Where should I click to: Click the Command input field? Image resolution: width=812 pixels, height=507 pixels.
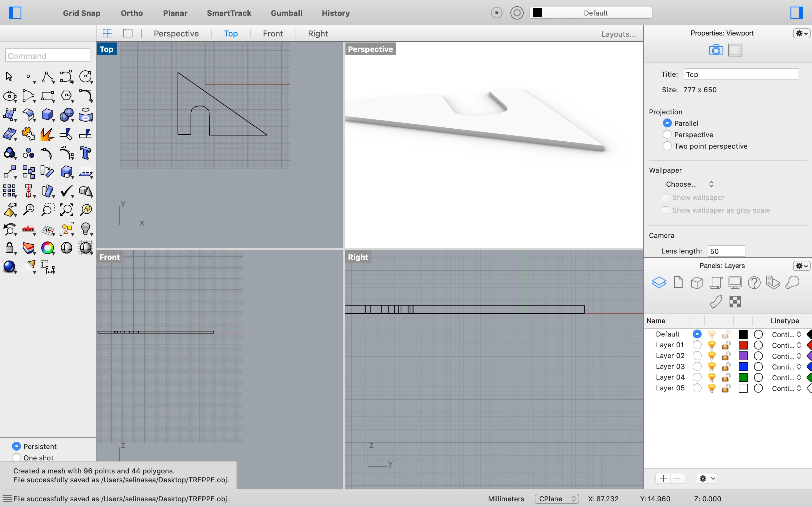(48, 56)
